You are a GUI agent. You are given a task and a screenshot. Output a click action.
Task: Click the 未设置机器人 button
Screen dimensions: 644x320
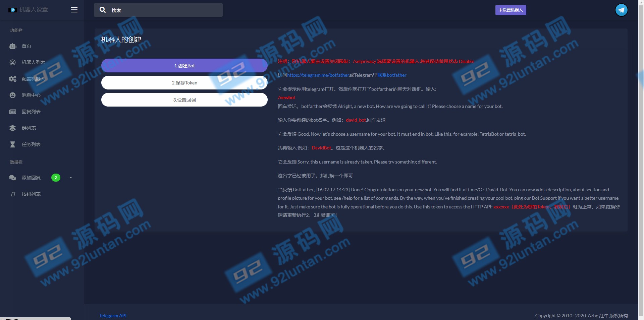511,10
